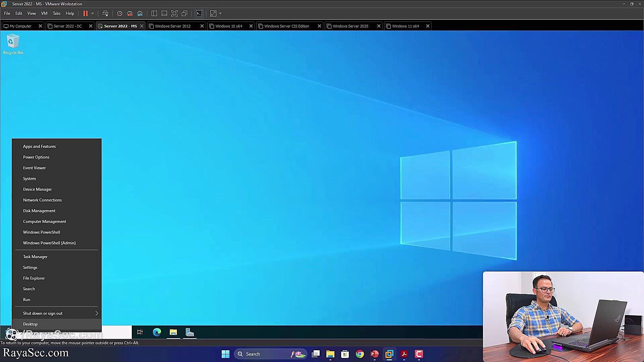Open Microsoft Store taskbar icon

coord(345,354)
